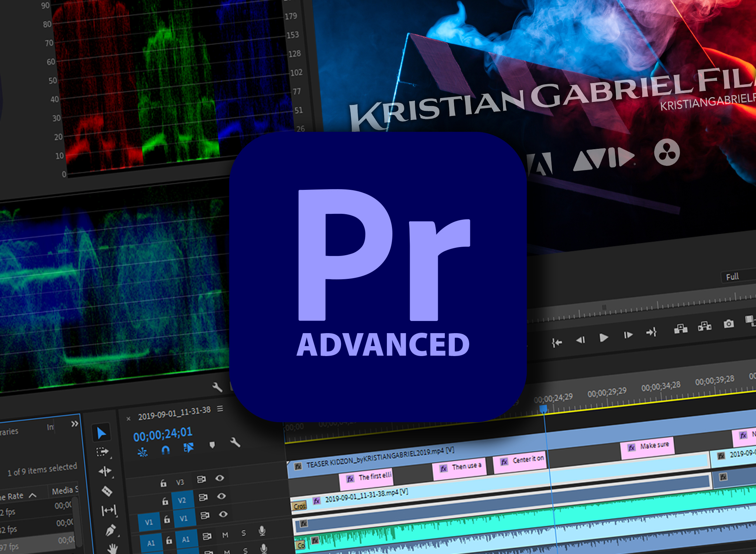Close the 2019-09-01_11-31-38 sequence tab
Viewport: 756px width, 554px height.
[x=128, y=419]
